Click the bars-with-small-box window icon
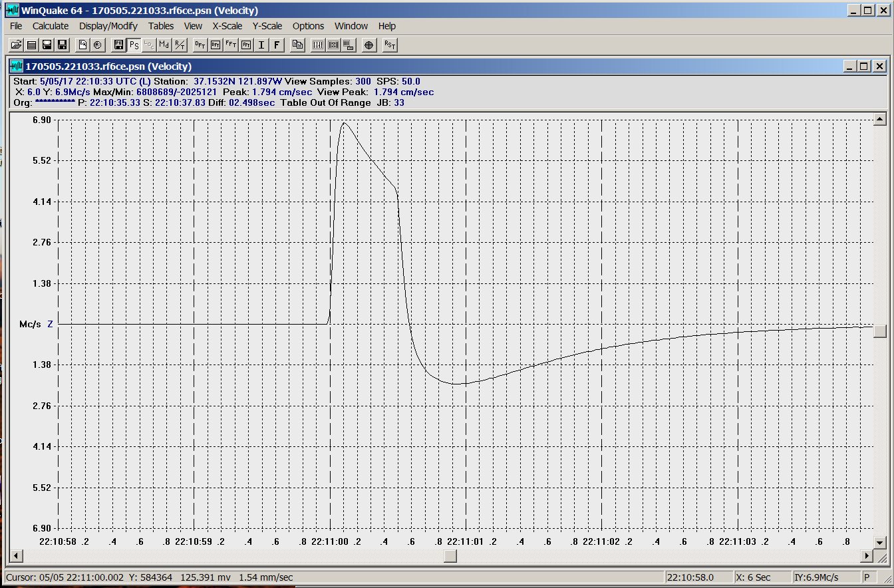The image size is (894, 588). pos(349,45)
